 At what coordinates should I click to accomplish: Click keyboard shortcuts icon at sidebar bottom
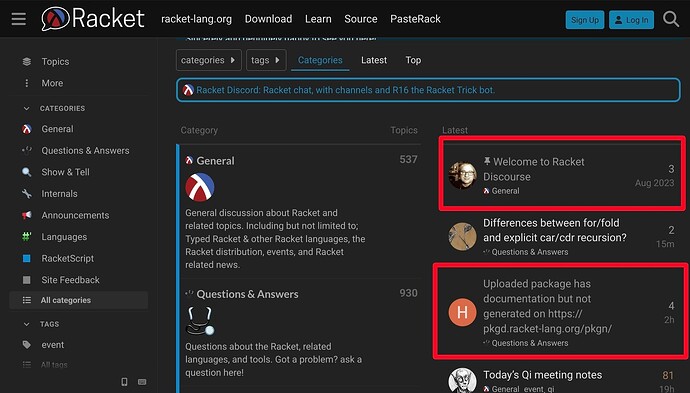(x=142, y=382)
